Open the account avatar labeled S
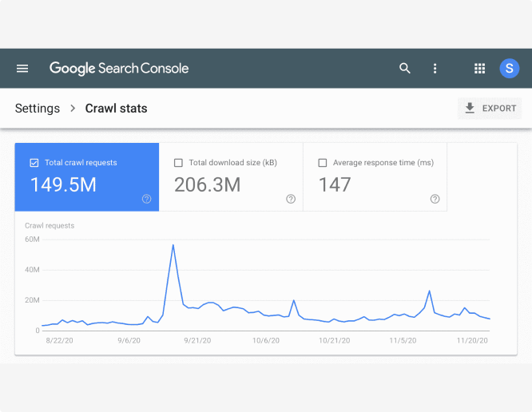 [509, 69]
